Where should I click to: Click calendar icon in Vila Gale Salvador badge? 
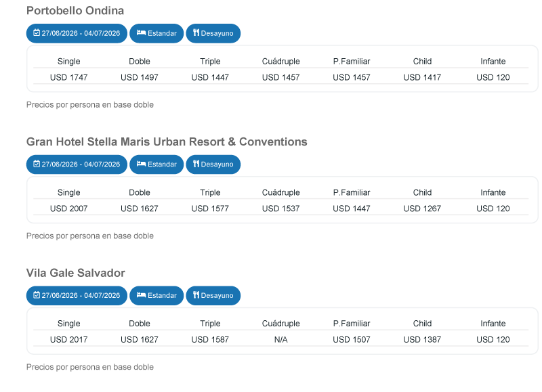(37, 296)
